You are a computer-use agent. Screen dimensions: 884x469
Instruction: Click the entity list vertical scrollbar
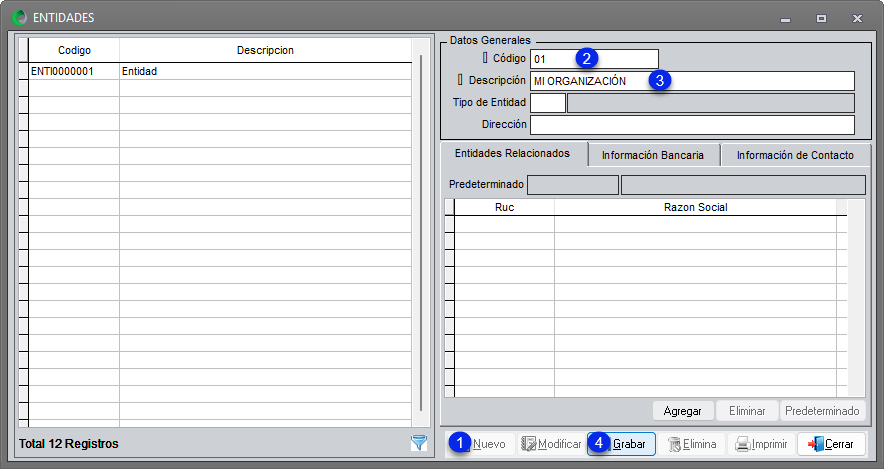tap(421, 232)
